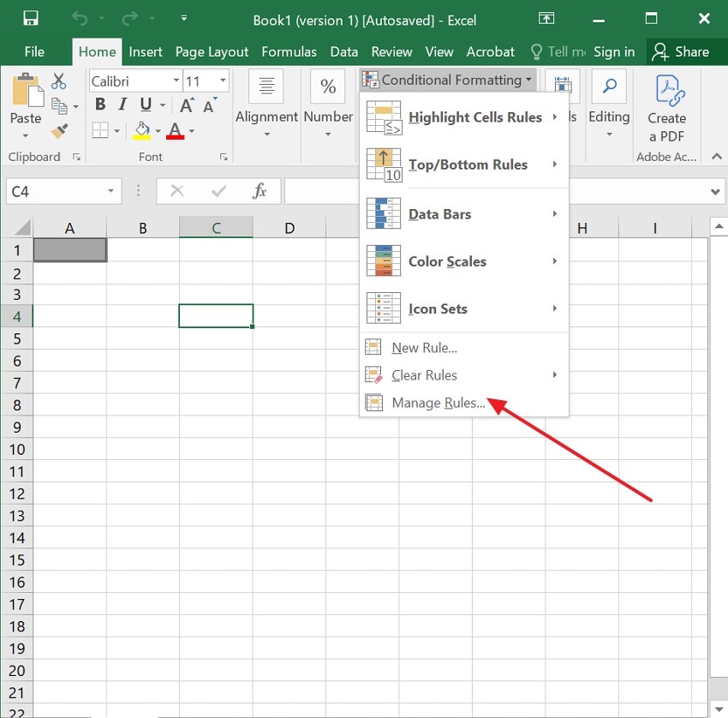Screen dimensions: 728x718
Task: Open the File tab
Action: pyautogui.click(x=34, y=51)
